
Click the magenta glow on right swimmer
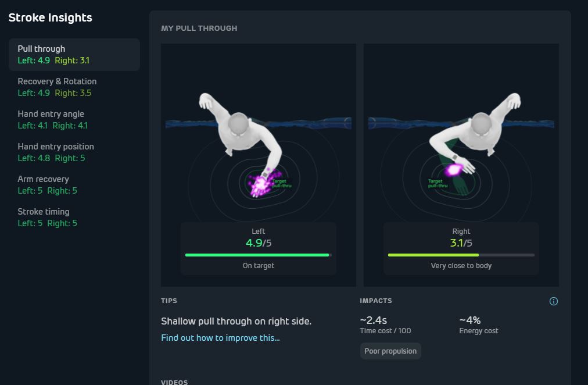[x=454, y=170]
